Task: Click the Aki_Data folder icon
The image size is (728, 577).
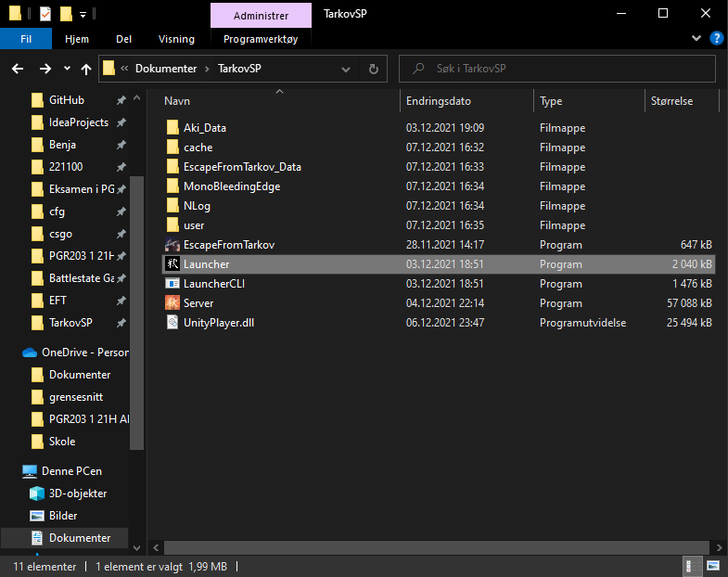Action: tap(172, 128)
